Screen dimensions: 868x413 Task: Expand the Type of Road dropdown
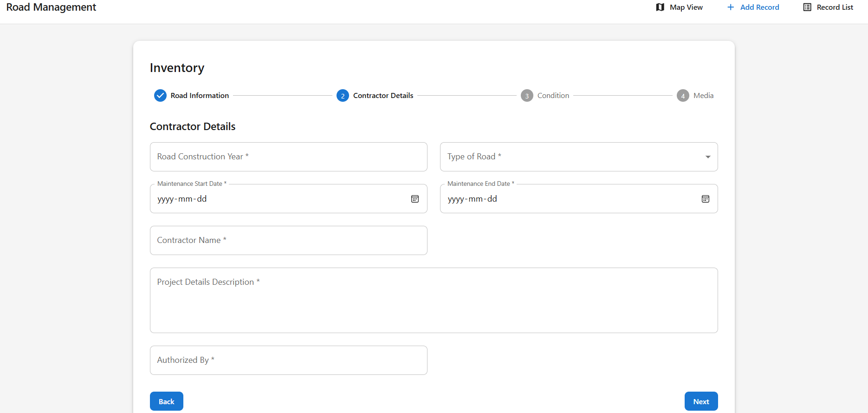pyautogui.click(x=579, y=157)
